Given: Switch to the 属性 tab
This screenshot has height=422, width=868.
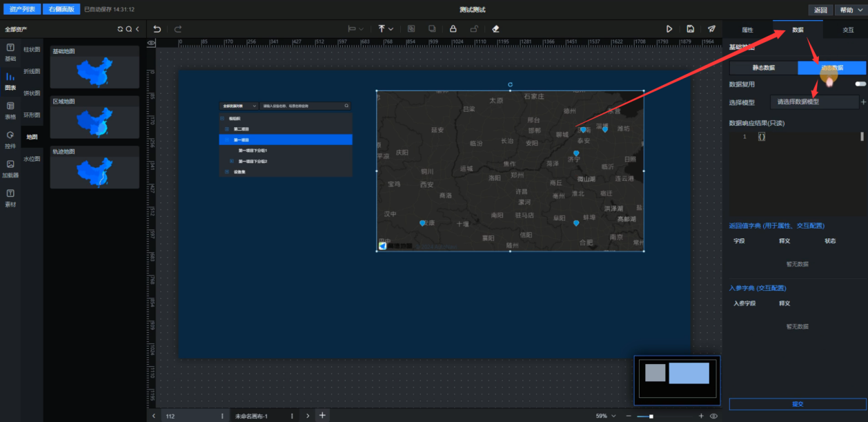Looking at the screenshot, I should coord(747,30).
